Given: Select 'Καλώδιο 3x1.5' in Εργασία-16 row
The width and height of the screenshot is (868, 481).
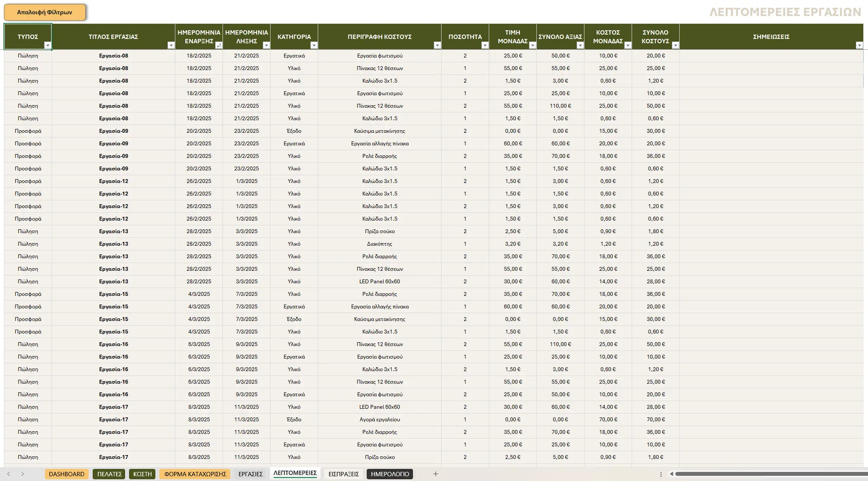Looking at the screenshot, I should click(x=380, y=369).
